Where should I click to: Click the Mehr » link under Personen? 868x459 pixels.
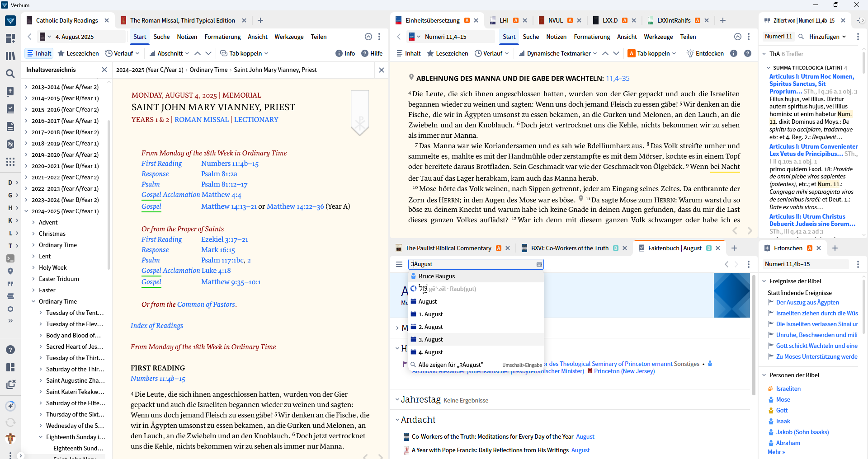click(x=776, y=452)
